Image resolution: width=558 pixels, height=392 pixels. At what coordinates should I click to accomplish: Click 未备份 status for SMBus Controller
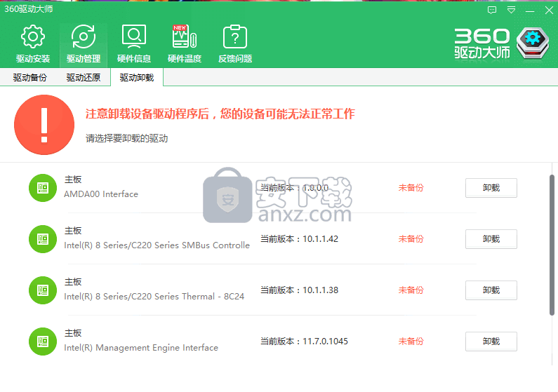(x=411, y=239)
